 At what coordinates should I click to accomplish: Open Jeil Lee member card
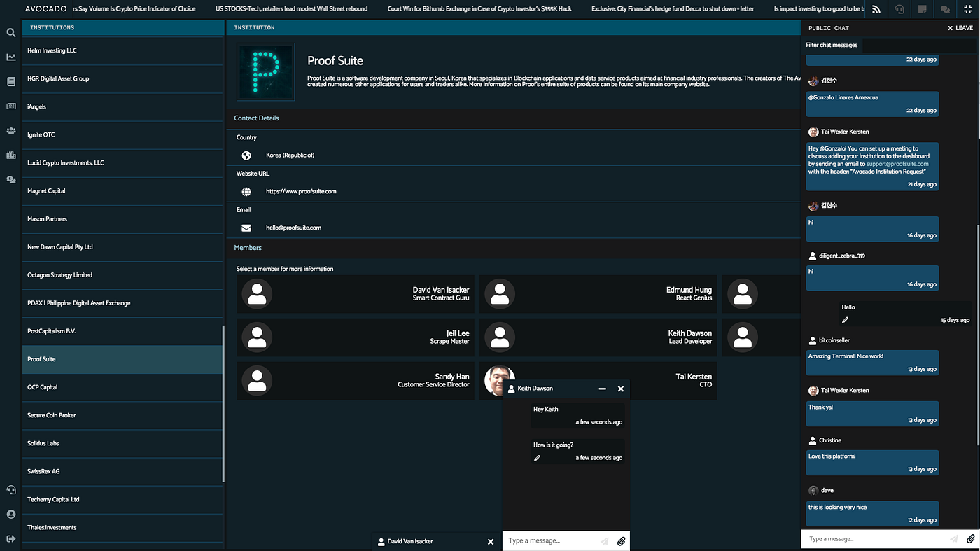pos(356,337)
